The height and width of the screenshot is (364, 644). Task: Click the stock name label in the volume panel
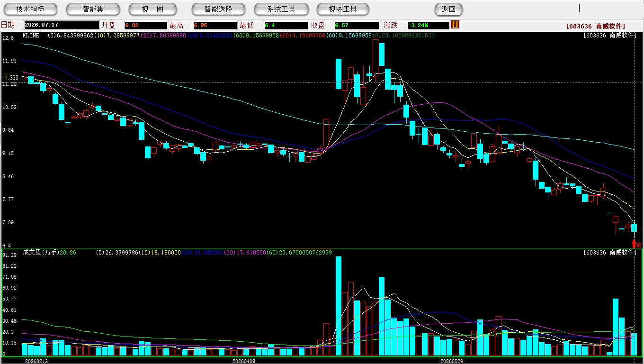(x=609, y=253)
